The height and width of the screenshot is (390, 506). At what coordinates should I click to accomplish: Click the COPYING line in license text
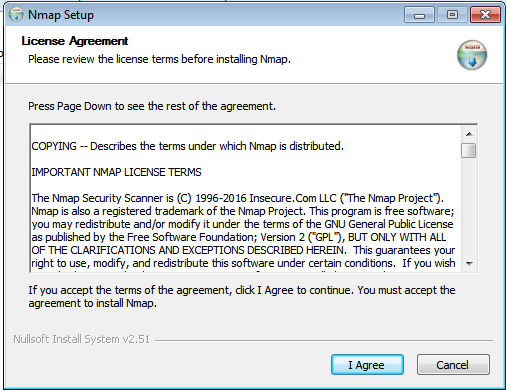(187, 146)
